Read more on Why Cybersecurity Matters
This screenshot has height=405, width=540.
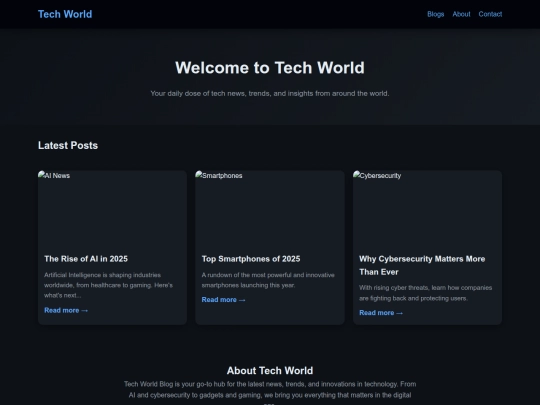(381, 313)
